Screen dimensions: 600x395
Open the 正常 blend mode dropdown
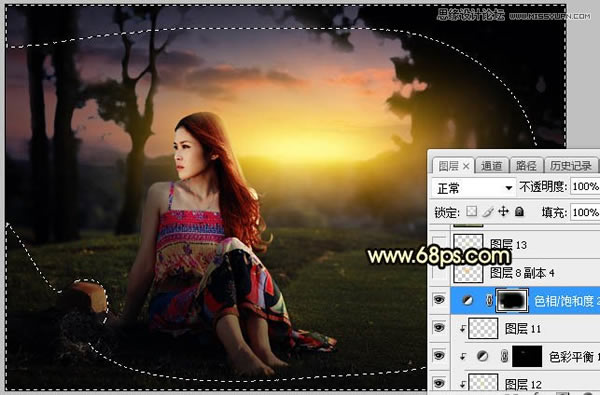[x=473, y=188]
